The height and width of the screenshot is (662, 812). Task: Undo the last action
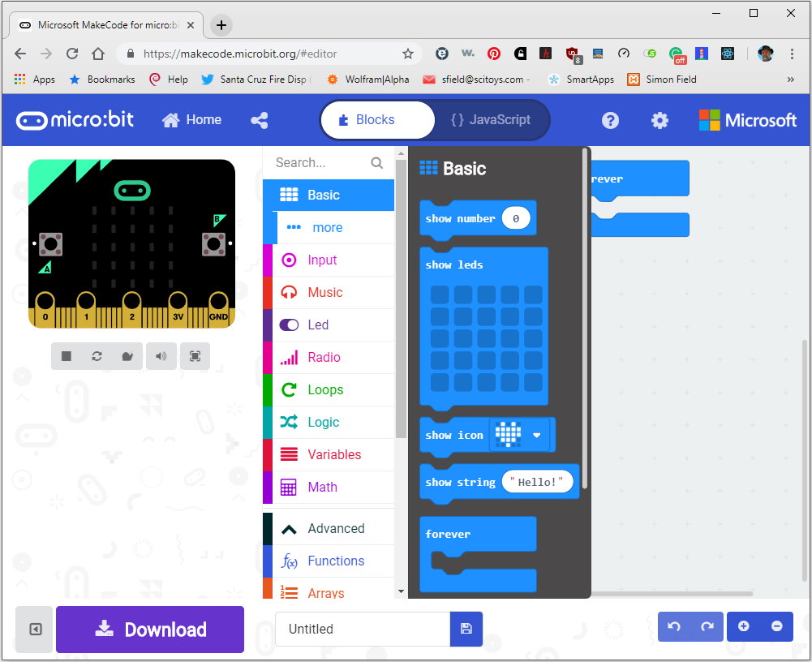tap(674, 626)
